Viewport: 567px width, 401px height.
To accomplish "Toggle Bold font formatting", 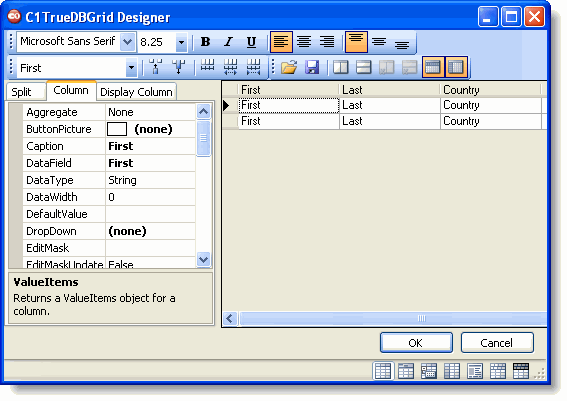I will [x=205, y=42].
